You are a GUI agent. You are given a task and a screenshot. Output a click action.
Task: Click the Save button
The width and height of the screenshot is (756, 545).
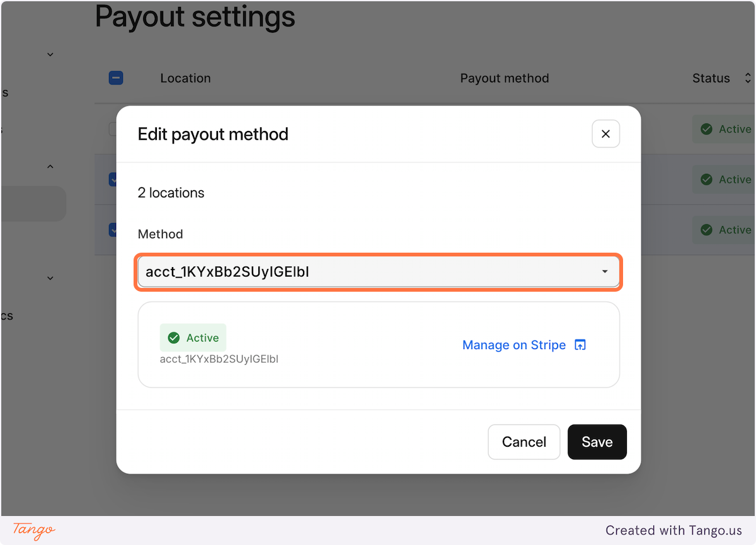coord(597,442)
